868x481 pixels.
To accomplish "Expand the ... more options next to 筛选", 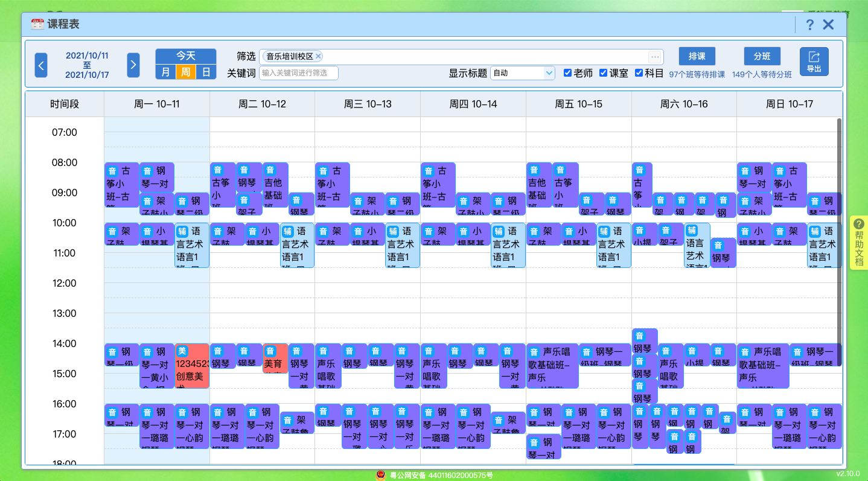I will (654, 56).
